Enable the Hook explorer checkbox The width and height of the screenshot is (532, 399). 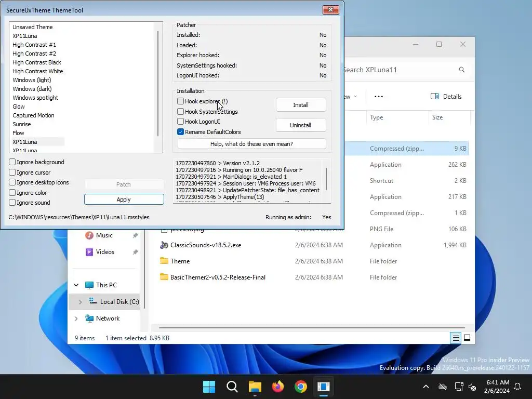tap(180, 101)
